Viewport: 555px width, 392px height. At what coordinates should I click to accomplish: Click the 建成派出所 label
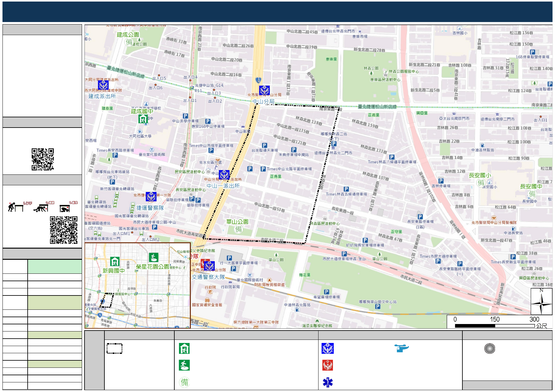(102, 96)
